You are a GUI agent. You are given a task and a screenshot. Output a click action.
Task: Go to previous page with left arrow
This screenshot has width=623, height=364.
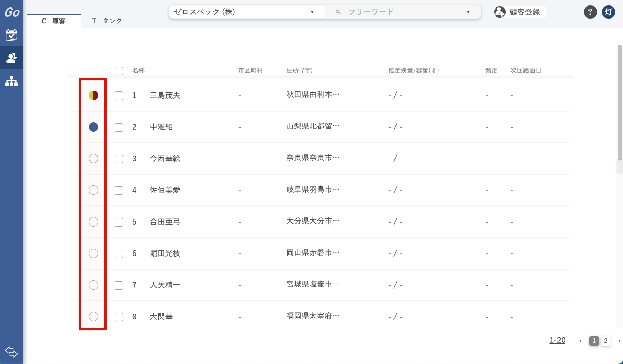coord(582,341)
